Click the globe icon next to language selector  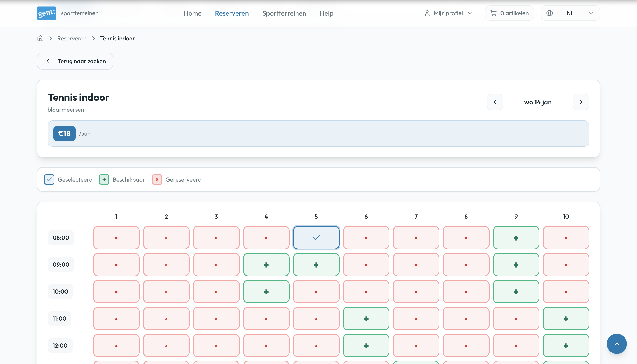coord(550,13)
